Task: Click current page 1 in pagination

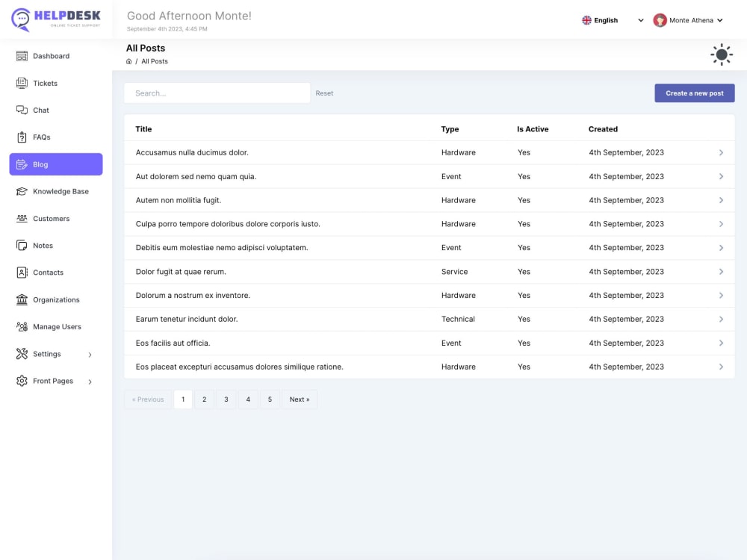Action: click(183, 399)
